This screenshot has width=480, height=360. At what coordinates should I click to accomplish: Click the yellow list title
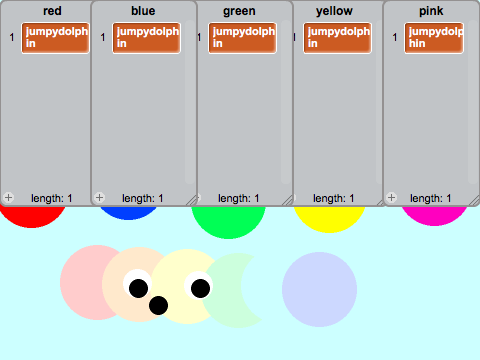coord(334,11)
